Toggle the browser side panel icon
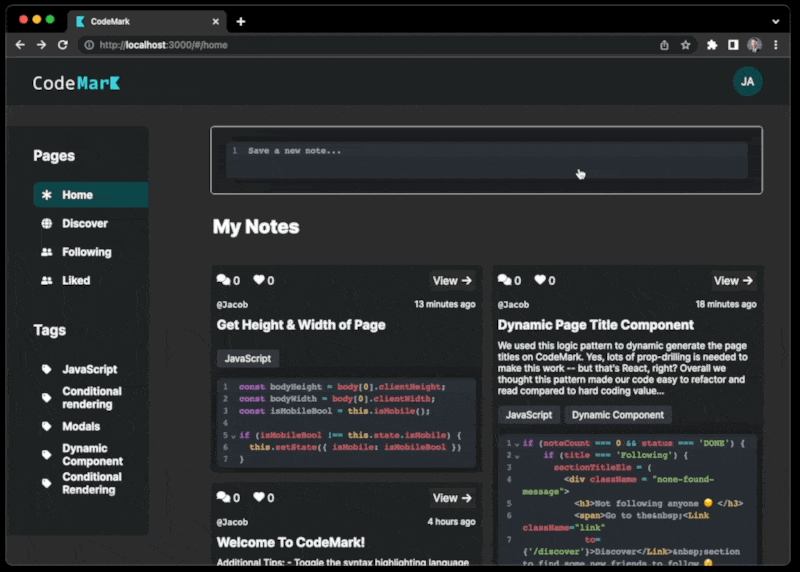The height and width of the screenshot is (572, 800). [x=733, y=45]
